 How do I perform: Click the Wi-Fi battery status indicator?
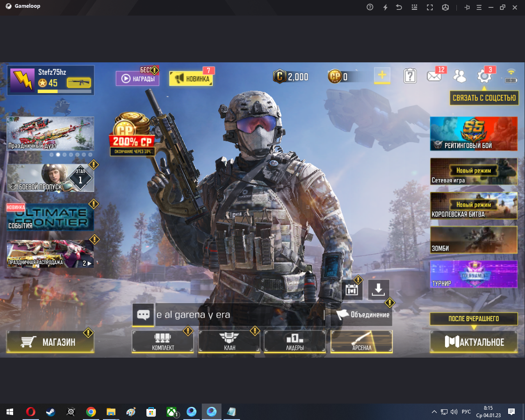511,76
